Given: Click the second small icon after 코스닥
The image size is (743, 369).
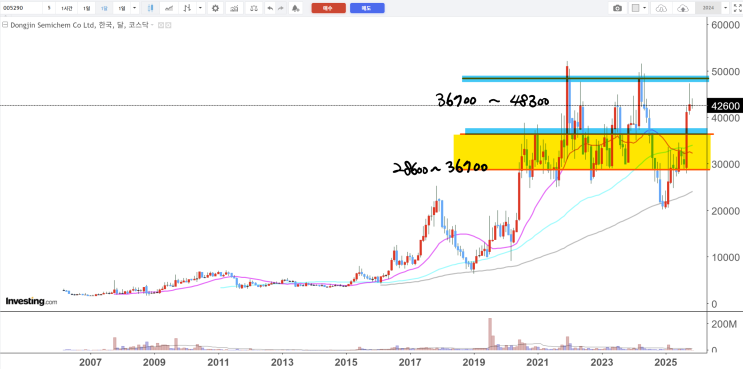Looking at the screenshot, I should [x=168, y=25].
